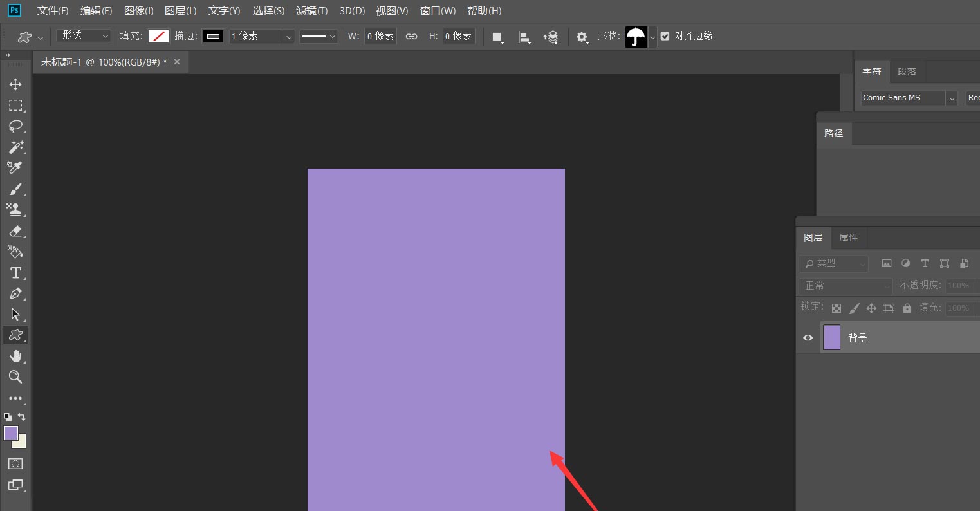Filter layers by shape layer icon
Image resolution: width=980 pixels, height=511 pixels.
tap(944, 263)
